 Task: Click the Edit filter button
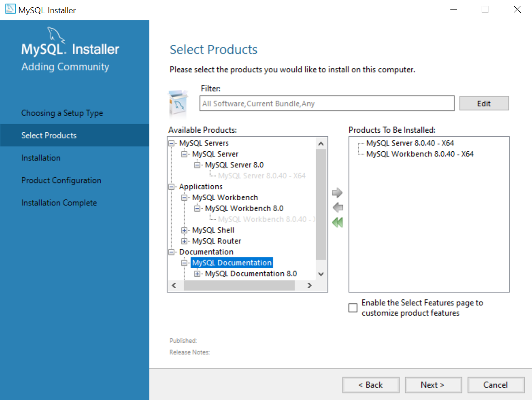click(x=484, y=103)
